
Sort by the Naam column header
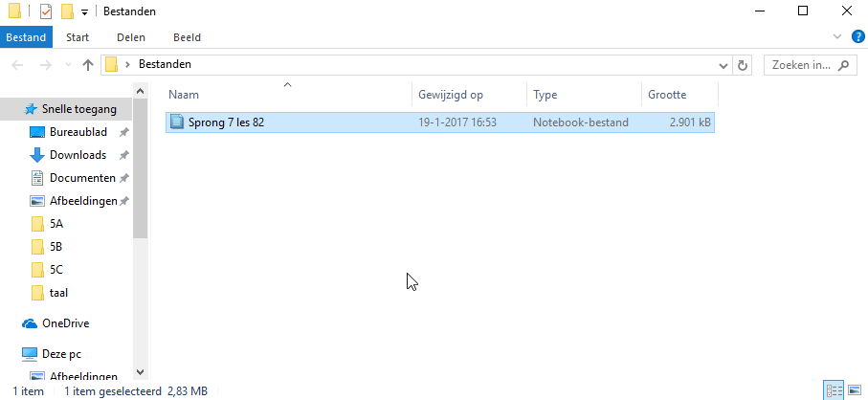point(289,95)
